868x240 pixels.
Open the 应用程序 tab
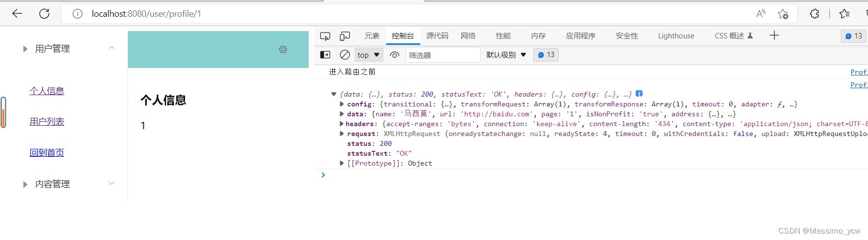coord(580,36)
